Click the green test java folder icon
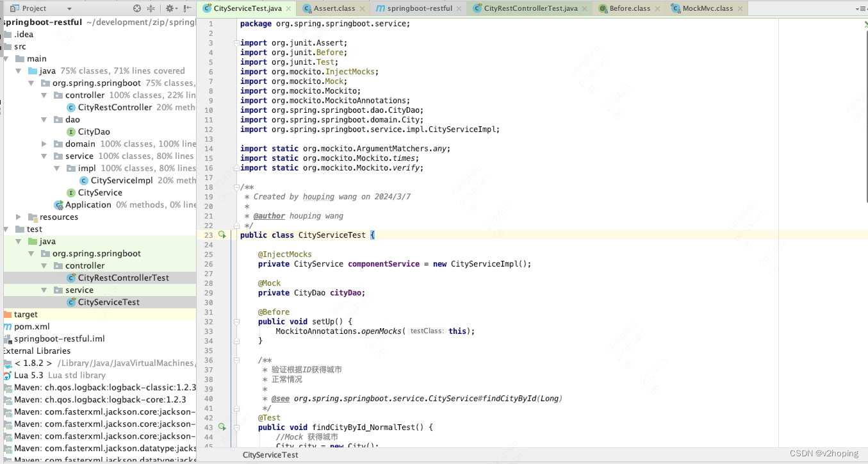 tap(33, 242)
